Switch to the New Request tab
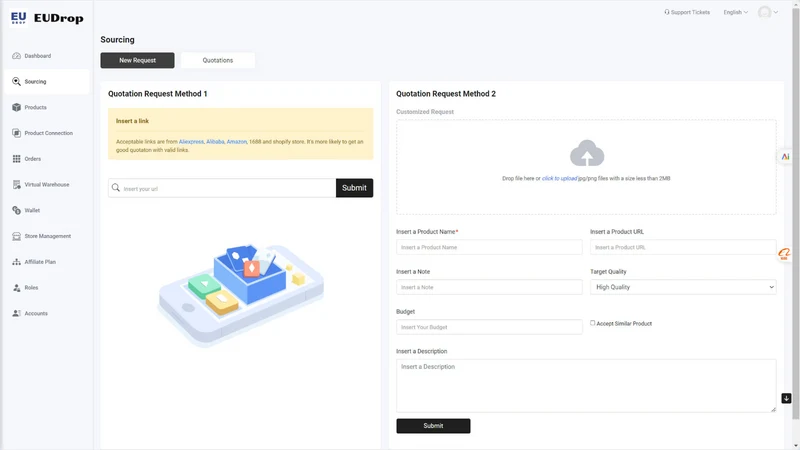 click(x=137, y=60)
